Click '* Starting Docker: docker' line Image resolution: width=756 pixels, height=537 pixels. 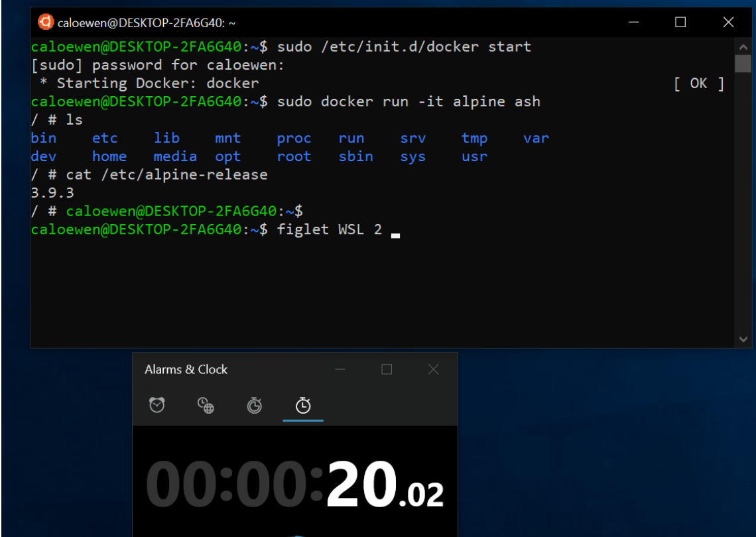pos(149,84)
